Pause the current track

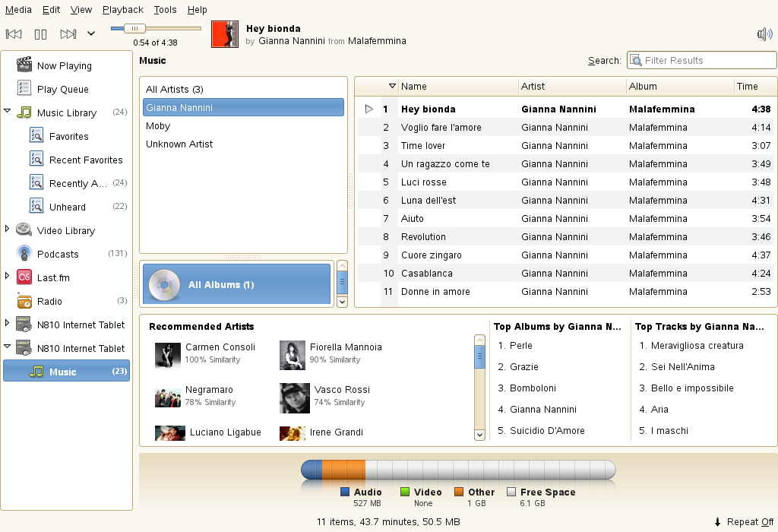click(40, 33)
